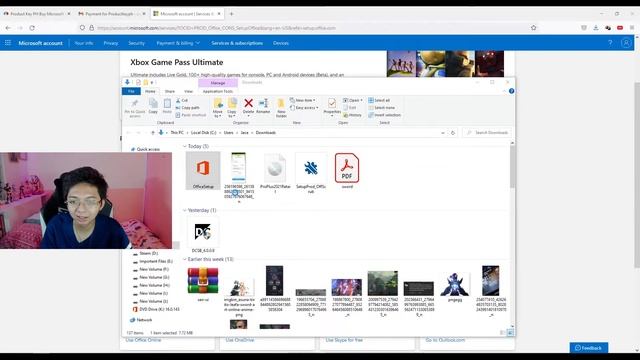The image size is (640, 360).
Task: Open the Application Tools tab
Action: pos(218,91)
